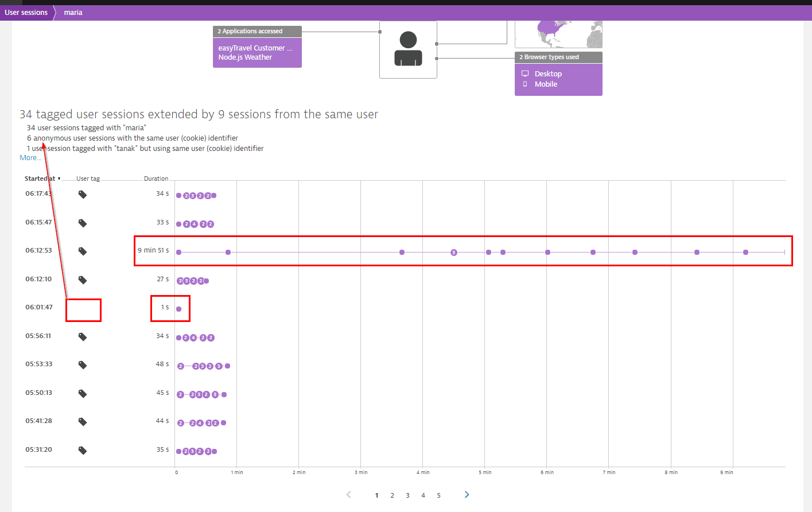Select Mobile browser type

(x=546, y=84)
